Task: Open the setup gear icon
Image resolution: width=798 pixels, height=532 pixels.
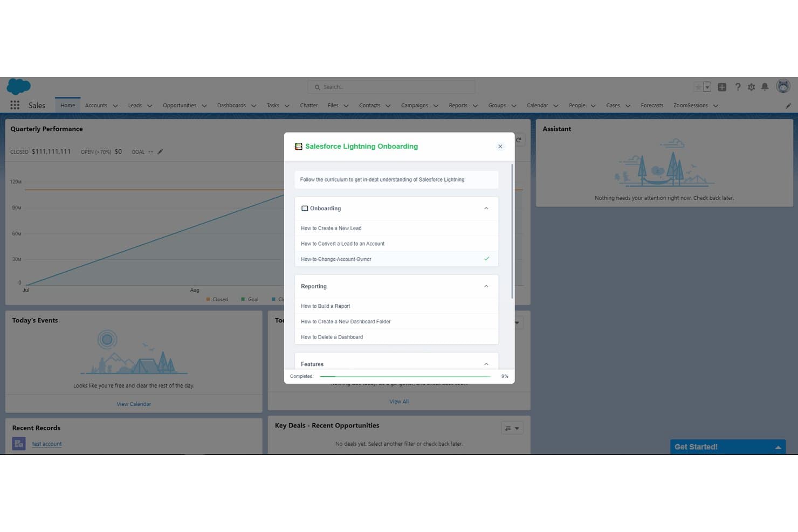Action: (x=751, y=87)
